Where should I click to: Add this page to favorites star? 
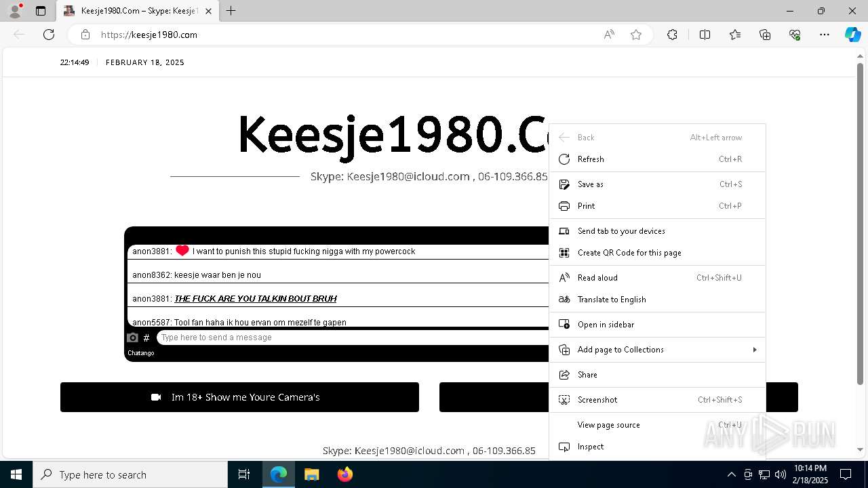[636, 35]
